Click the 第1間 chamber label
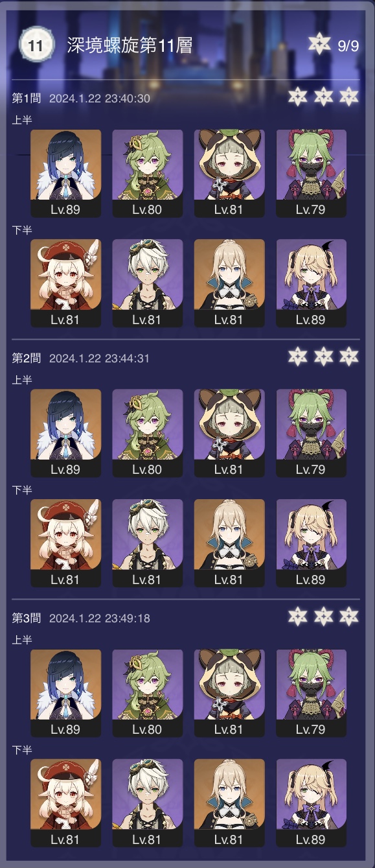The image size is (375, 868). 27,99
